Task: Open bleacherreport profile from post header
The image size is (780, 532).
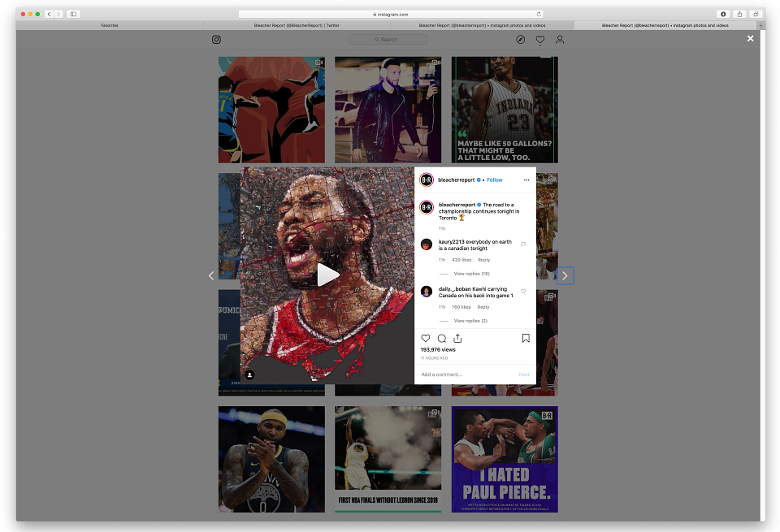Action: click(x=456, y=180)
